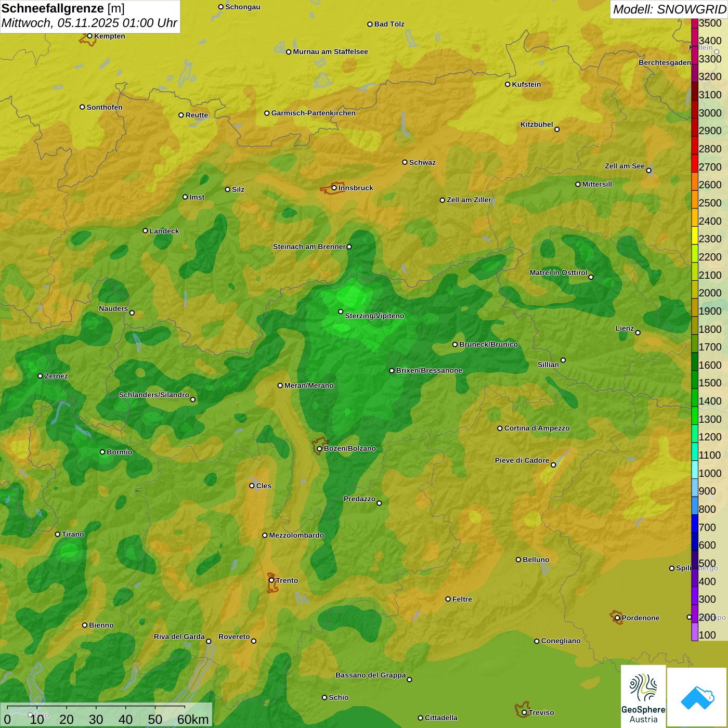Select the Zernez marker dot
This screenshot has height=728, width=728.
tap(40, 376)
